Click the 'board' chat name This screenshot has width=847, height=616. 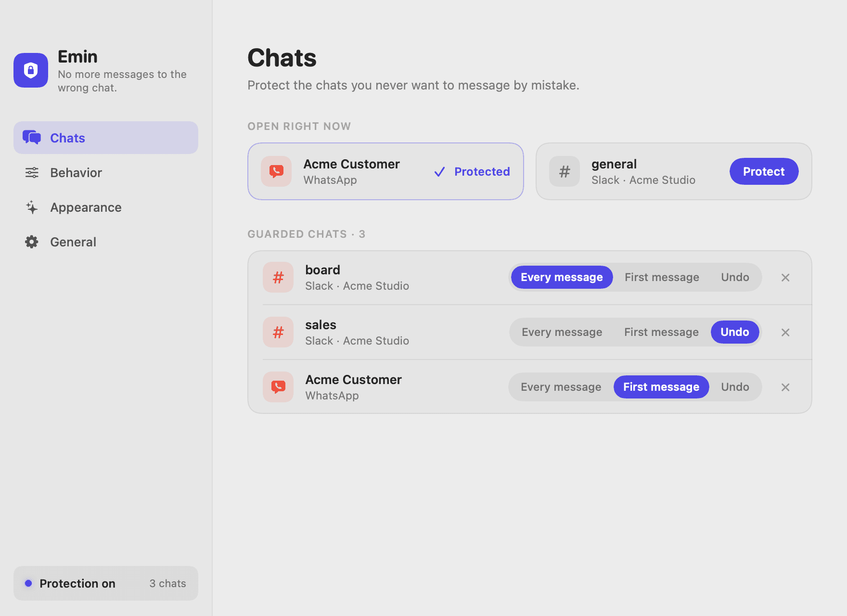point(322,270)
